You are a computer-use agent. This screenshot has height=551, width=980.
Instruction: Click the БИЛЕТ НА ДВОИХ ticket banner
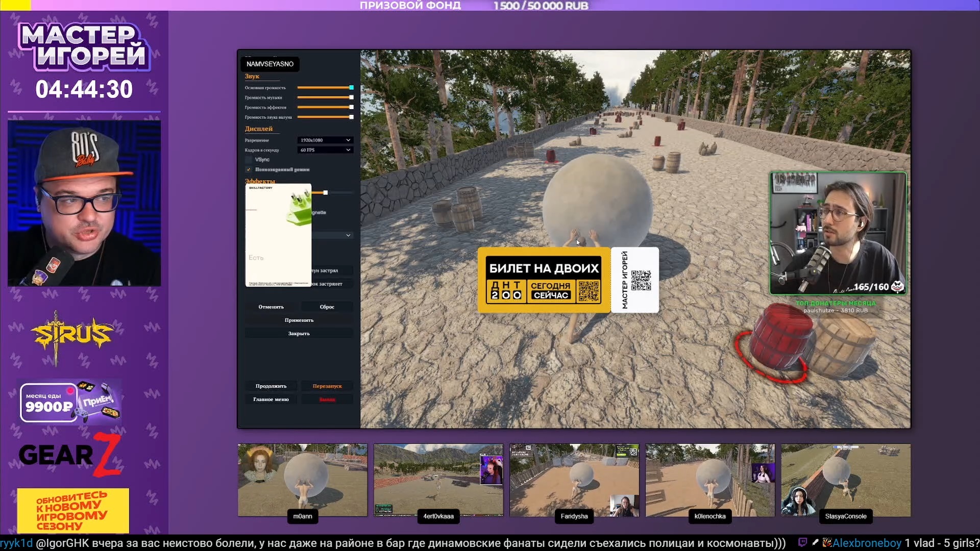coord(544,280)
